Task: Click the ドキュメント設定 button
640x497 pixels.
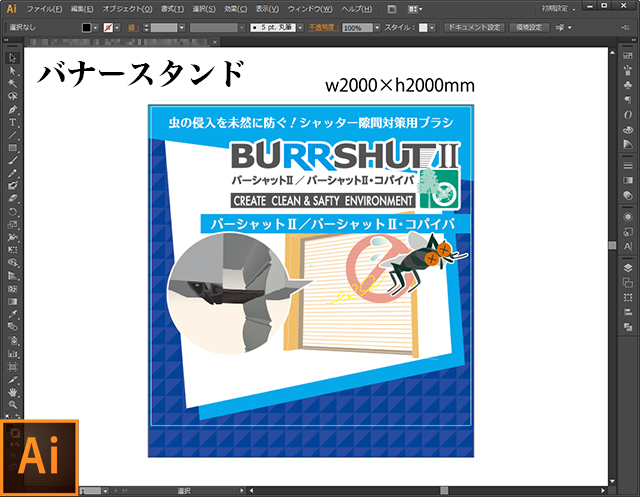Action: click(474, 27)
